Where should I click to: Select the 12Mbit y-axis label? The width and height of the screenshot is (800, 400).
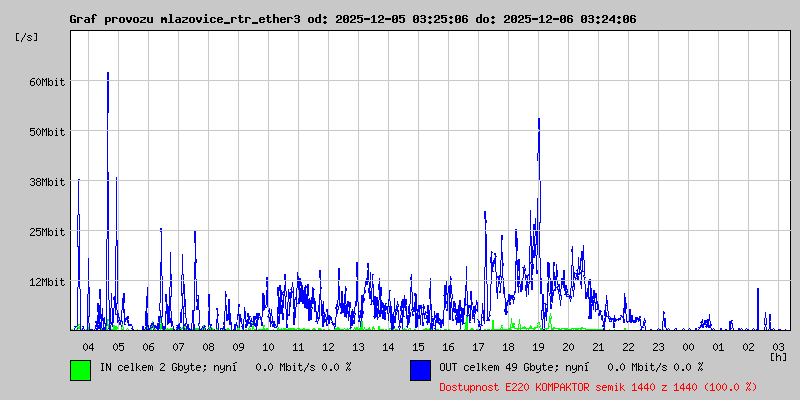coord(46,282)
